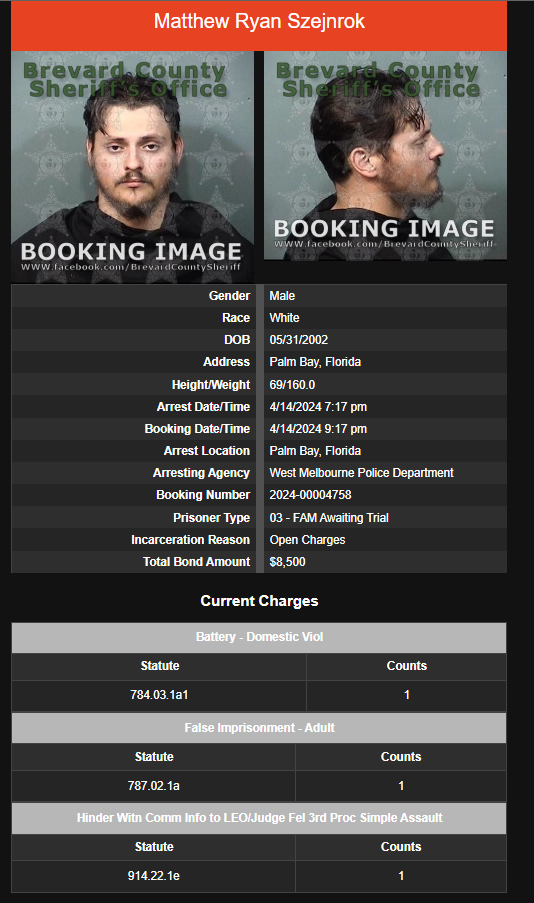This screenshot has height=903, width=534.
Task: Select the date '05/31/2002'
Action: [x=299, y=340]
